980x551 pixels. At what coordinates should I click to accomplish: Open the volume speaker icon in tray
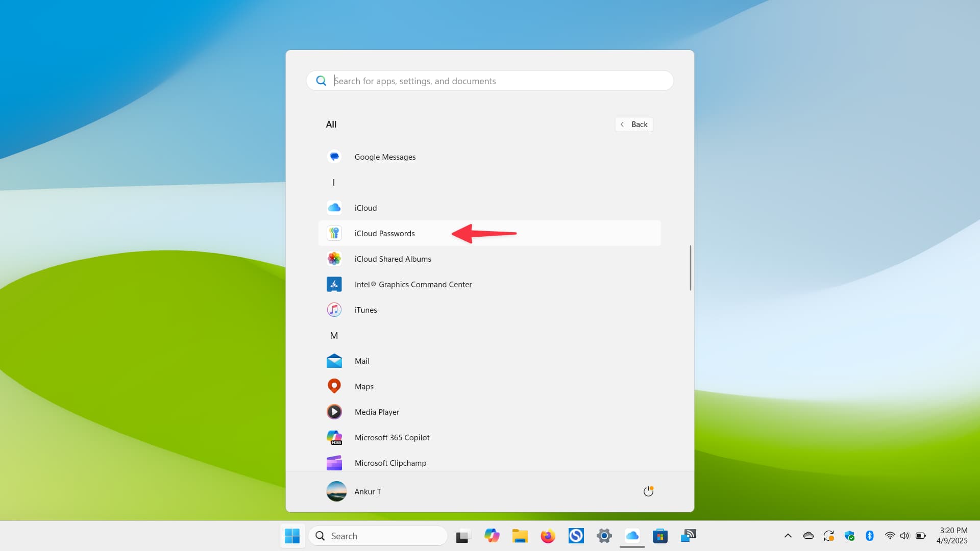[904, 536]
